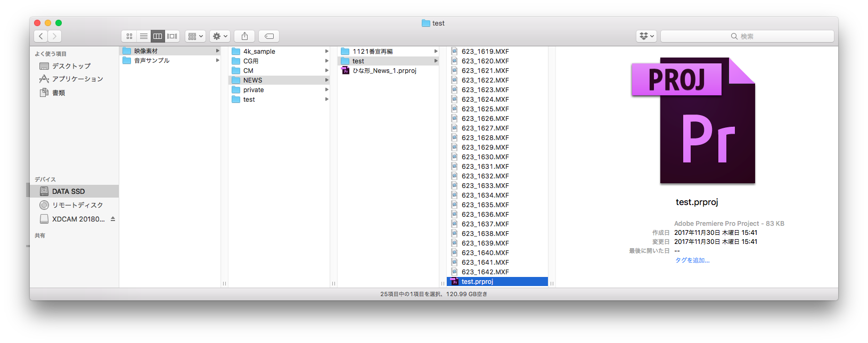
Task: Select file 623_1631.MXF
Action: (x=497, y=167)
